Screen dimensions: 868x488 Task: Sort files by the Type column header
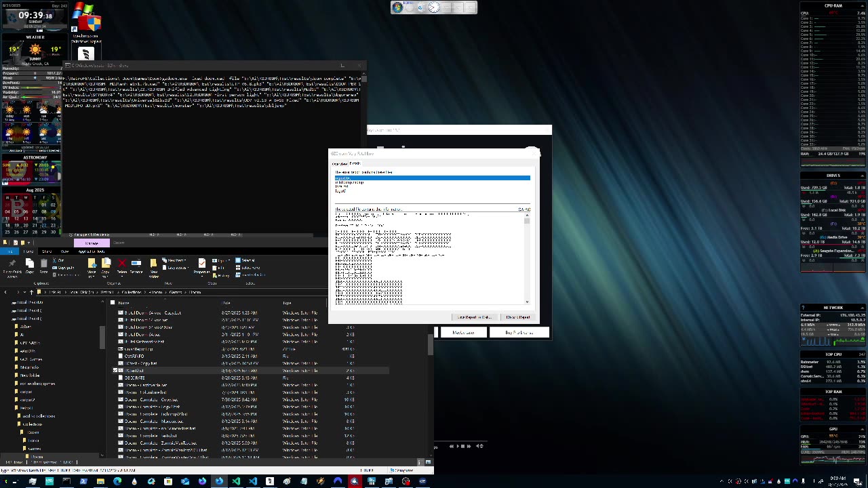(287, 302)
